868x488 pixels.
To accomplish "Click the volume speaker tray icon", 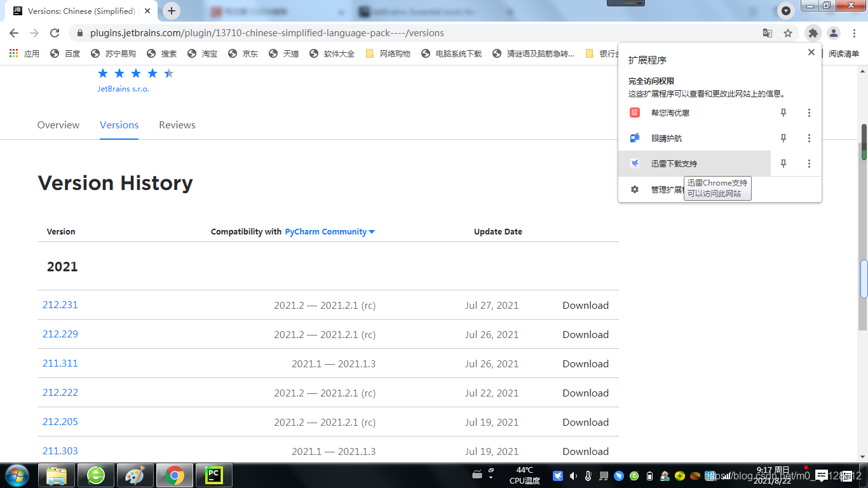I will click(573, 475).
